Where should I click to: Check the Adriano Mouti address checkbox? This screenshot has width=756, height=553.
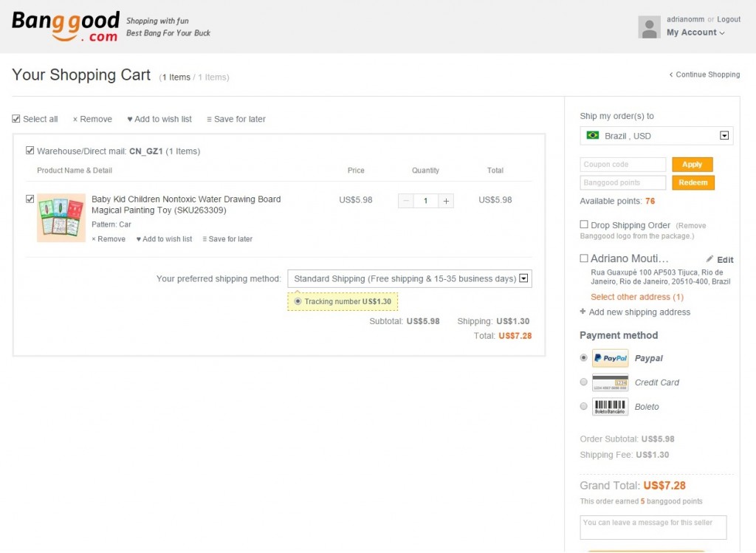click(x=584, y=258)
